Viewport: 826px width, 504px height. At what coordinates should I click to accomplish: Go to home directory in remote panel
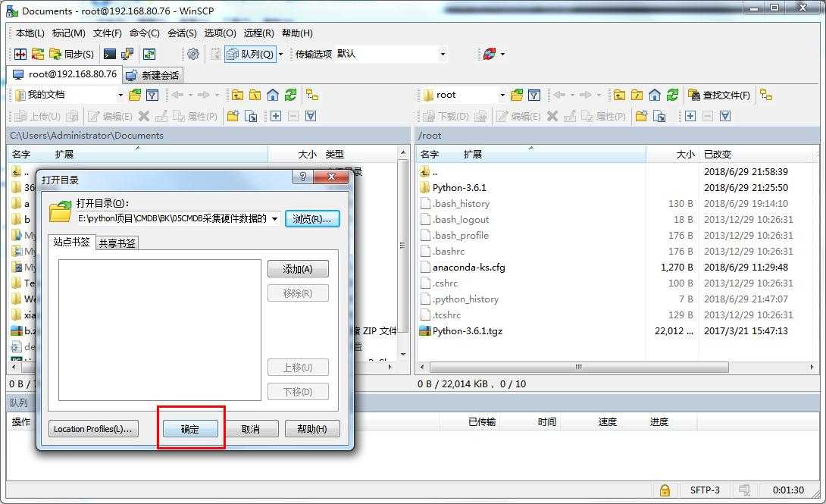click(x=654, y=95)
